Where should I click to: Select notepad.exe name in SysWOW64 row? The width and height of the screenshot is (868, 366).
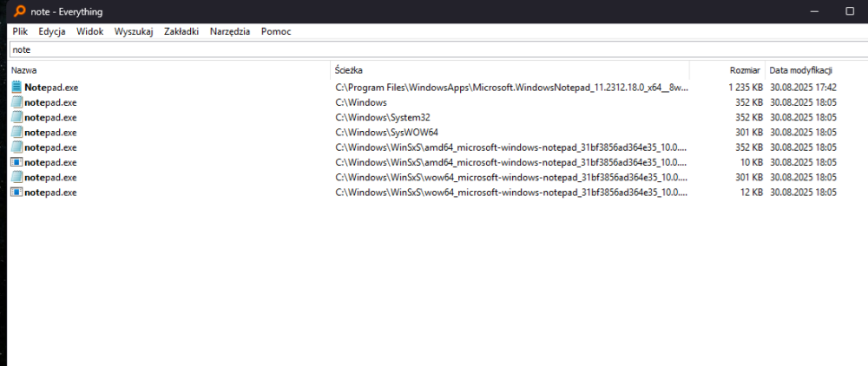pos(50,132)
